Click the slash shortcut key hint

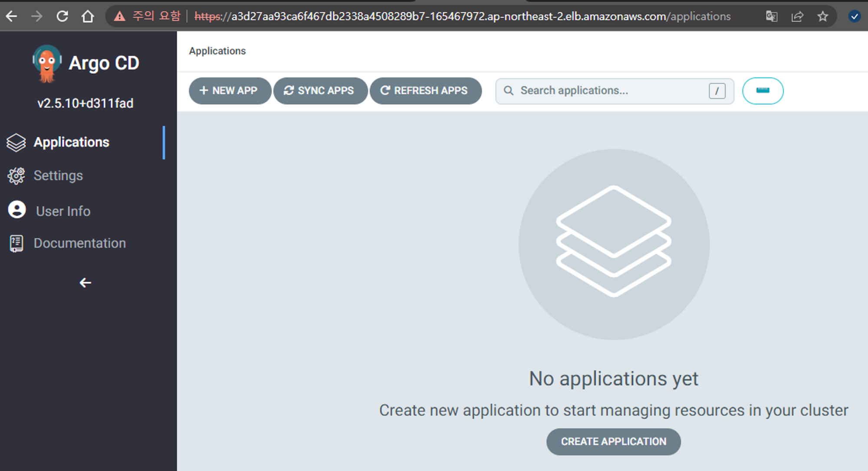click(x=717, y=91)
